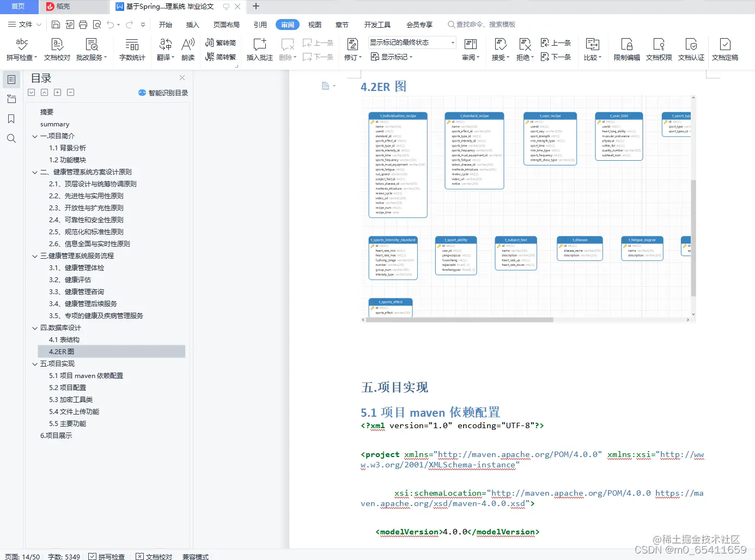Switch to the 开始 ribbon tab

pos(166,25)
